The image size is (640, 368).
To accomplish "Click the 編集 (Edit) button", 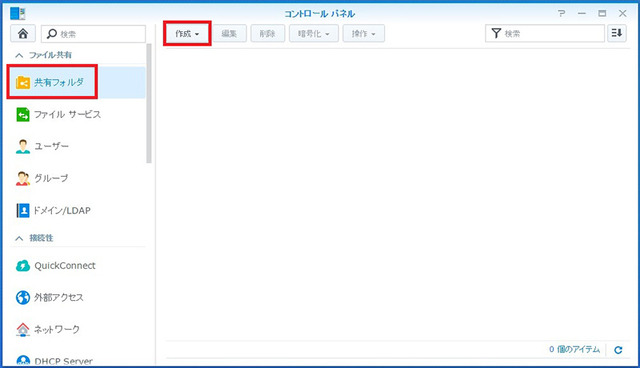I will [x=229, y=33].
